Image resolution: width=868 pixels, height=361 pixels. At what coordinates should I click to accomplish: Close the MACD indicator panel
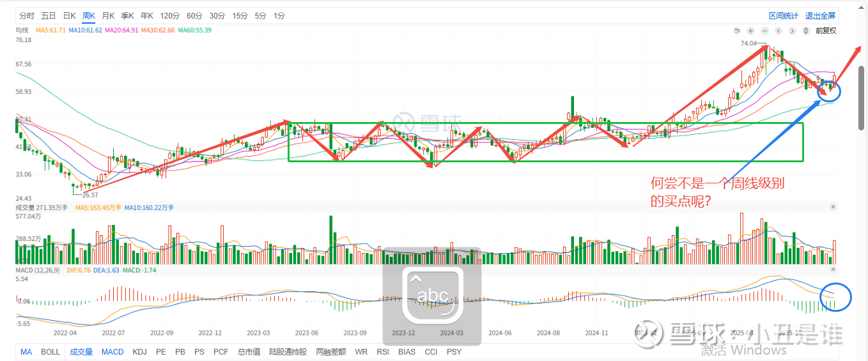pos(833,270)
